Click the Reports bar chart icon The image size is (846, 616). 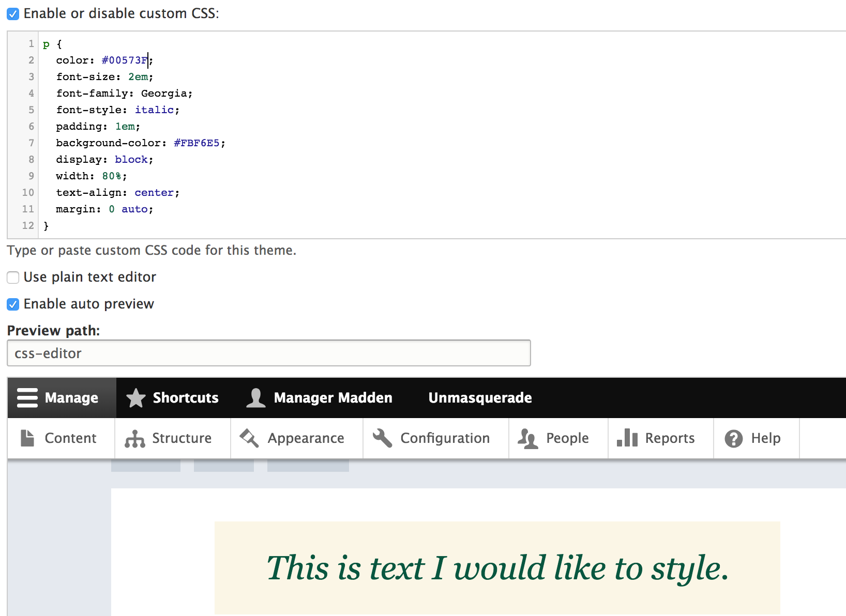[x=627, y=438]
